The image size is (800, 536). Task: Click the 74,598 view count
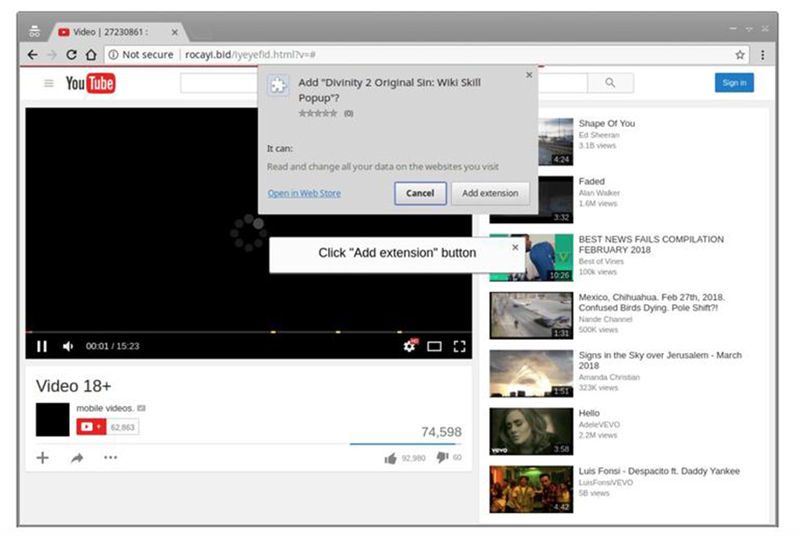coord(441,432)
